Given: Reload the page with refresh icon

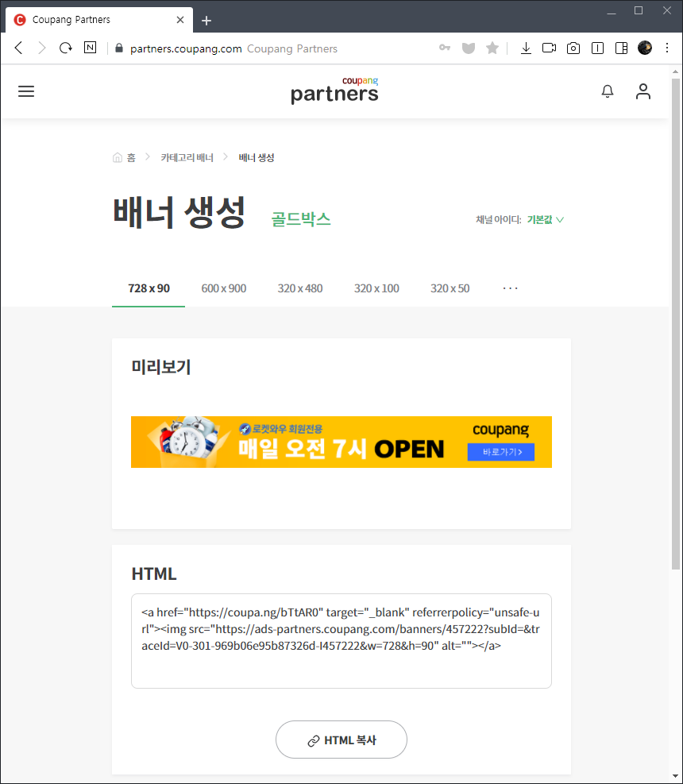Looking at the screenshot, I should 65,48.
